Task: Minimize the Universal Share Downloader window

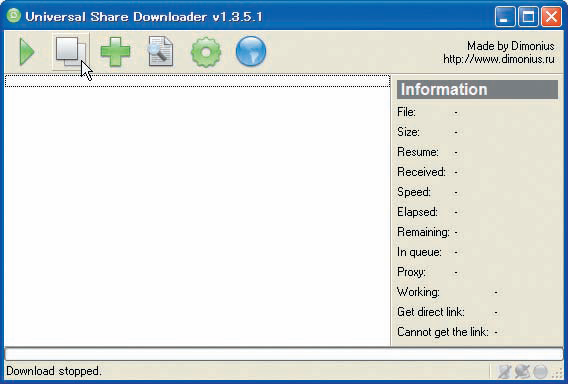Action: point(505,16)
